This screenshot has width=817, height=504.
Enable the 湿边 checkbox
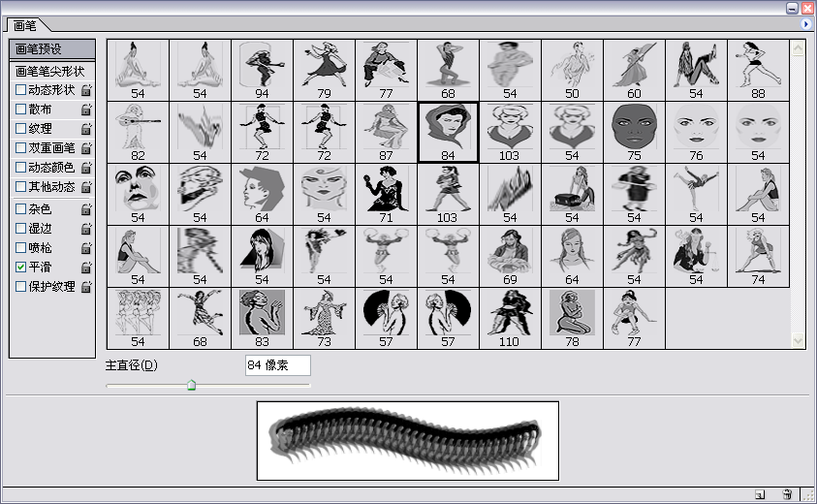pos(21,229)
